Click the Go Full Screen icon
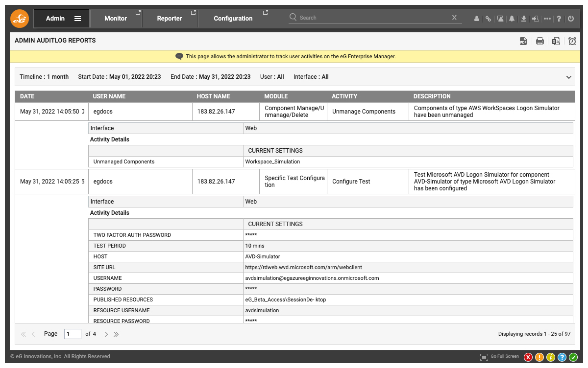Screen dimensions: 588x368 [484, 357]
